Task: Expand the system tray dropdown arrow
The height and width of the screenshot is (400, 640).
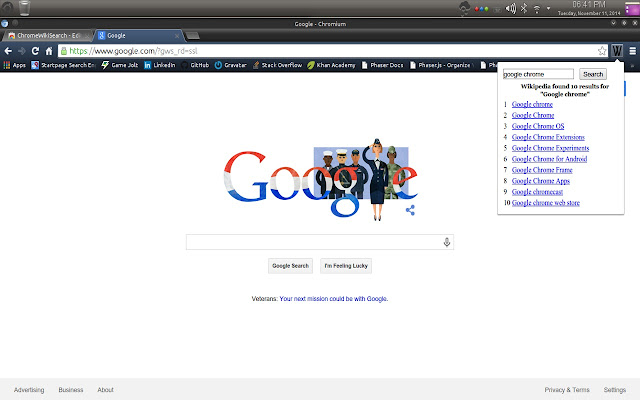Action: coord(549,8)
